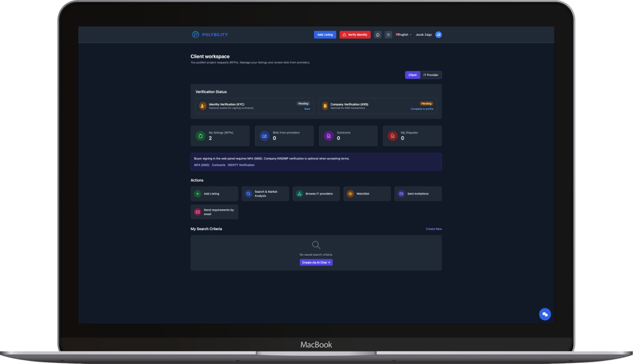Open My listings (RFPs) clipboard icon
Image resolution: width=633 pixels, height=364 pixels.
tap(200, 136)
